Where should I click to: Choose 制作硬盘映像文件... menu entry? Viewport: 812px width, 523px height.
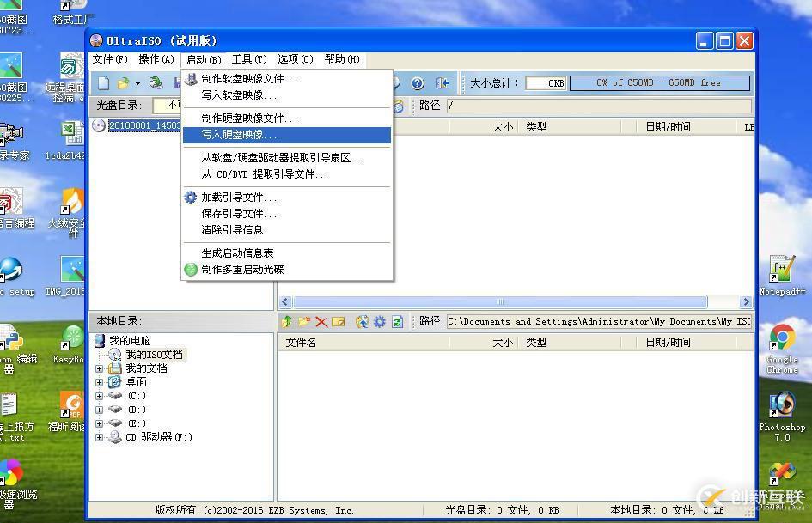[x=287, y=118]
